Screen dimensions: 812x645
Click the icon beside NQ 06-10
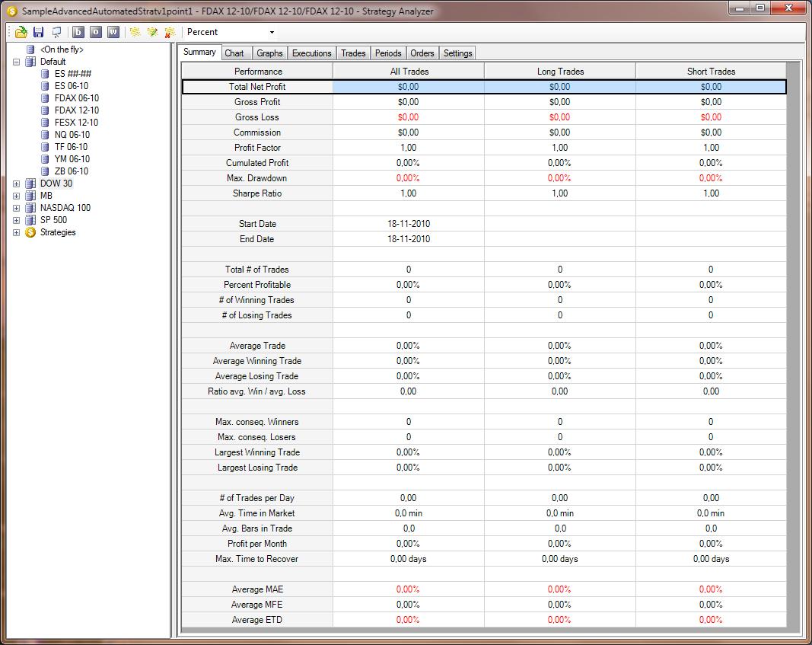tap(45, 135)
